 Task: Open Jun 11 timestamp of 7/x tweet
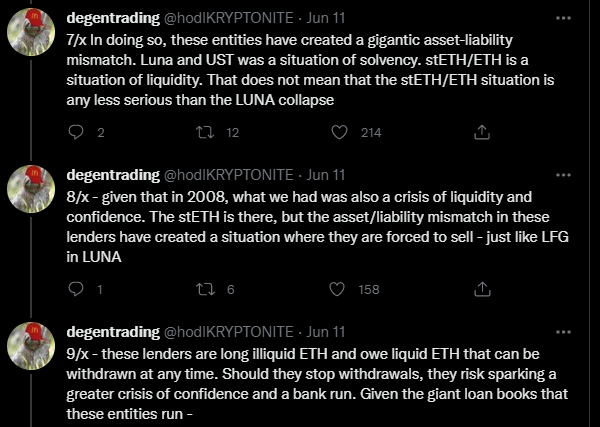pos(326,18)
